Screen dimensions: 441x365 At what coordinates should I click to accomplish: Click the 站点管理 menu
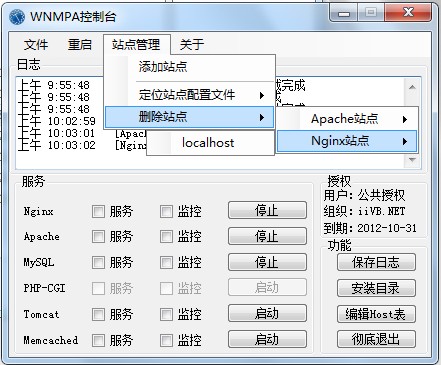136,44
